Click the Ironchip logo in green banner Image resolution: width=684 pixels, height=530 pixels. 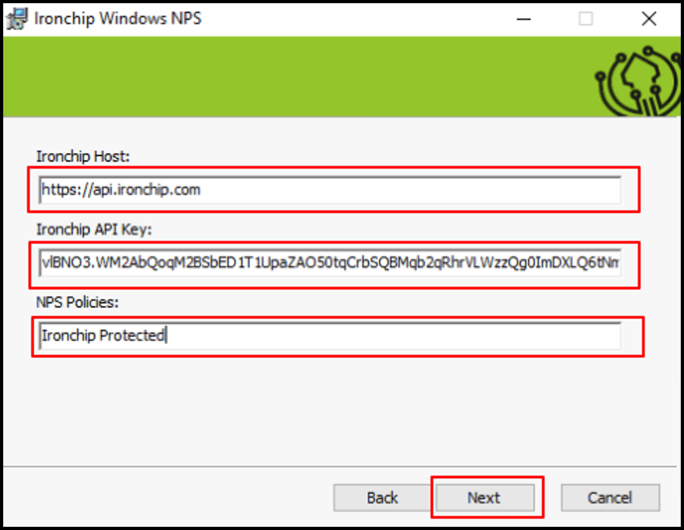coord(639,80)
